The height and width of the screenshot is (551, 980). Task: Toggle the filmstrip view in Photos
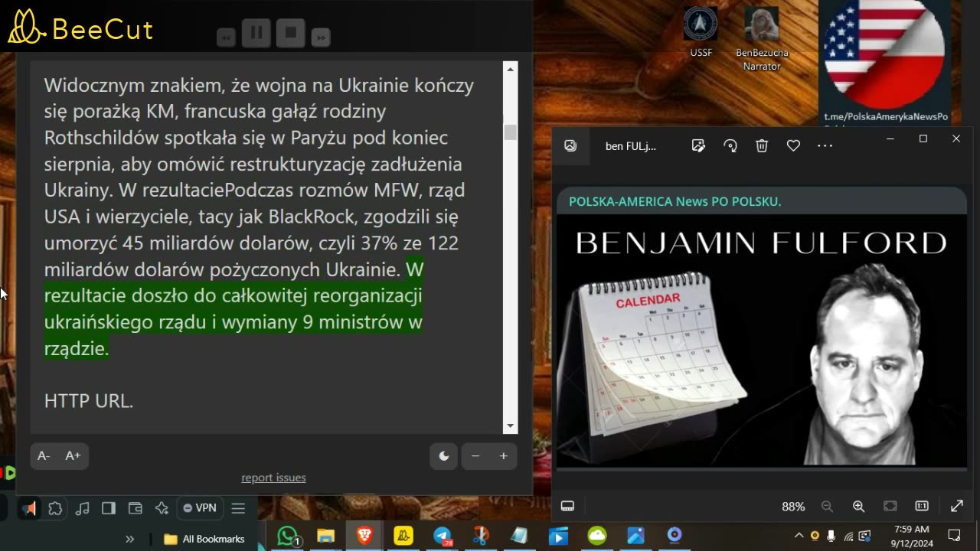[567, 506]
